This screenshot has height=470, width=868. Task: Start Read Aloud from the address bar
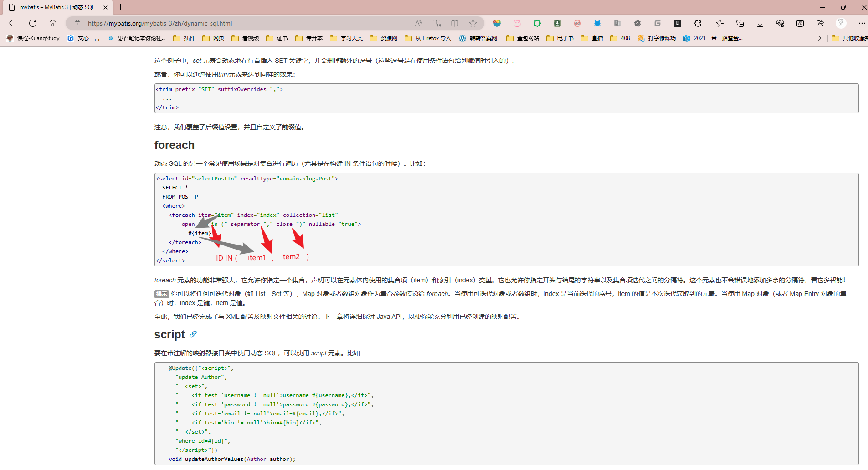pyautogui.click(x=418, y=23)
